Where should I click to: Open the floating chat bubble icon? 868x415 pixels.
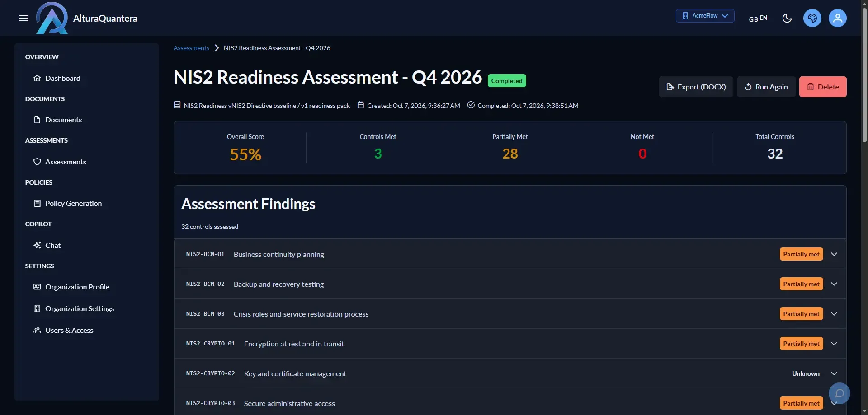(x=840, y=393)
